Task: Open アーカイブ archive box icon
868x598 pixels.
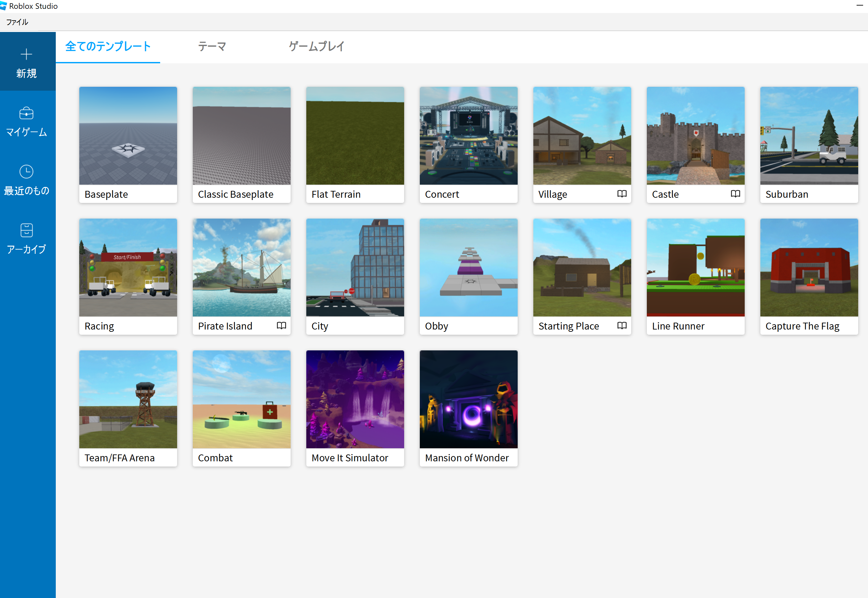Action: click(x=26, y=230)
